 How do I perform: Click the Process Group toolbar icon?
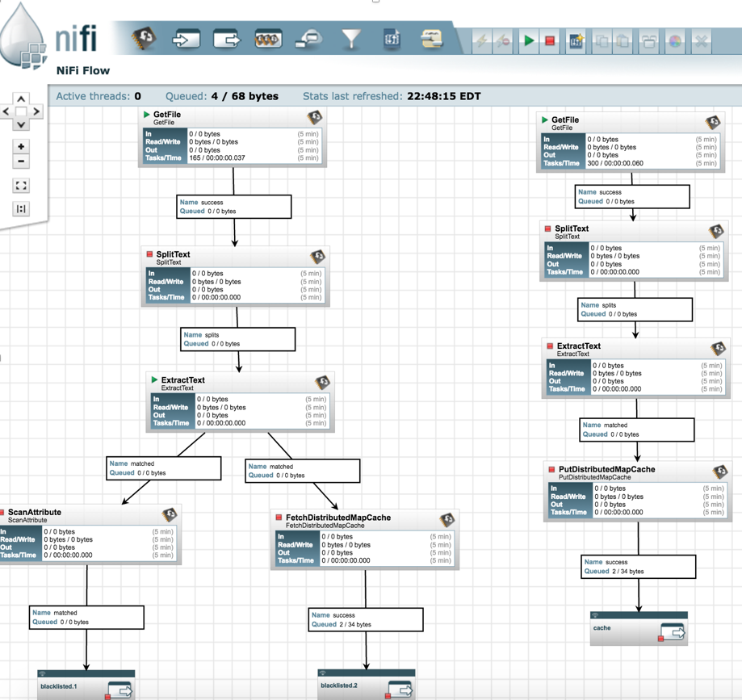coord(268,37)
